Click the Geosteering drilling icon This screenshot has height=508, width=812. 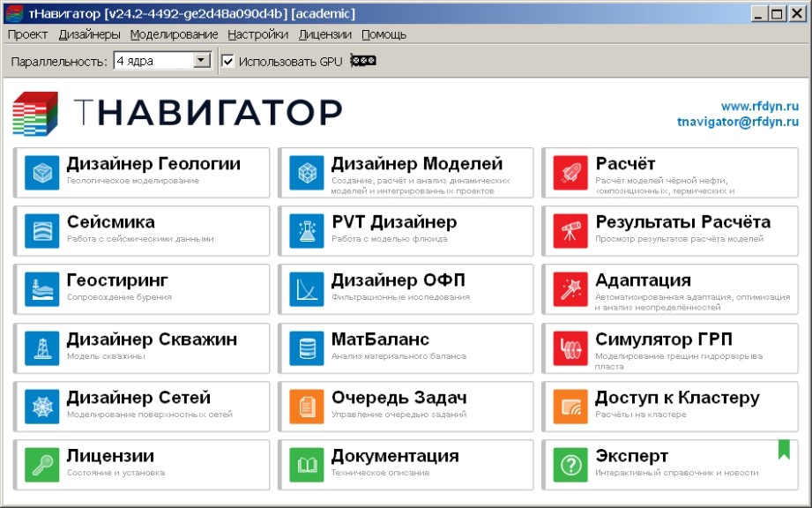coord(41,290)
